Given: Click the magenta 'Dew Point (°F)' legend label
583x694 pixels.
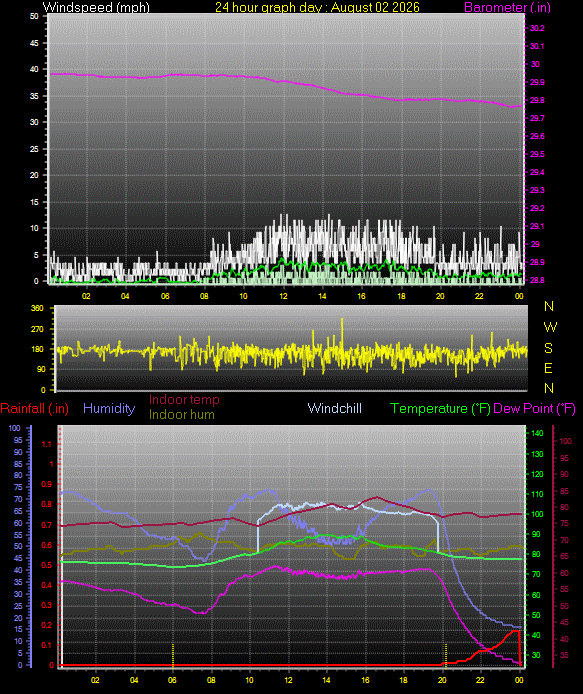Looking at the screenshot, I should click(534, 408).
